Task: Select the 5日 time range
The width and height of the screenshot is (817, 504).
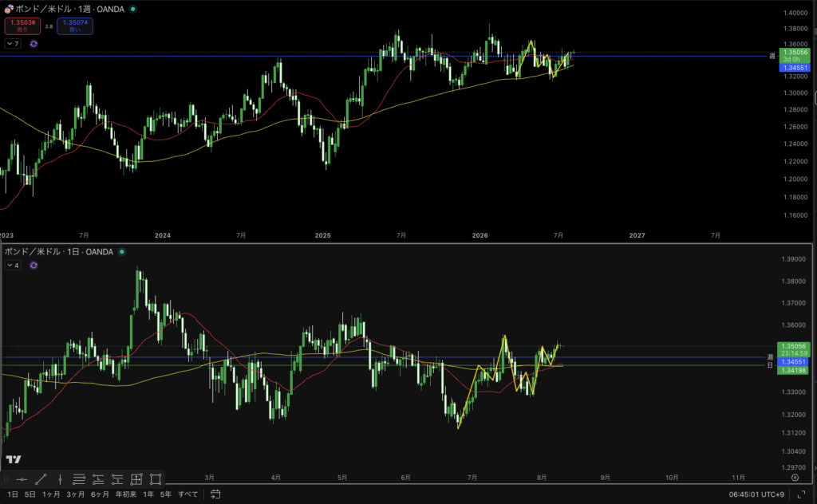Action: [30, 494]
